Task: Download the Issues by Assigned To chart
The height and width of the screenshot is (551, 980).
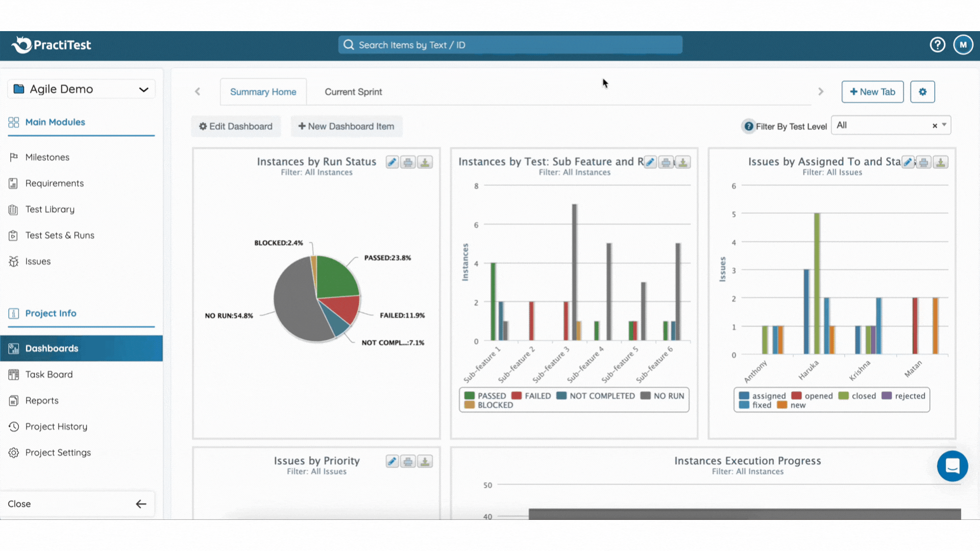Action: pyautogui.click(x=940, y=162)
